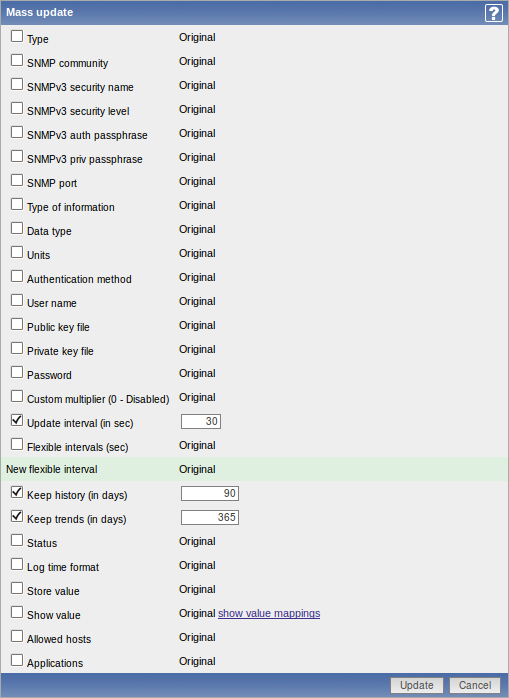The height and width of the screenshot is (698, 509).
Task: Select the Custom multiplier checkbox
Action: coord(17,396)
